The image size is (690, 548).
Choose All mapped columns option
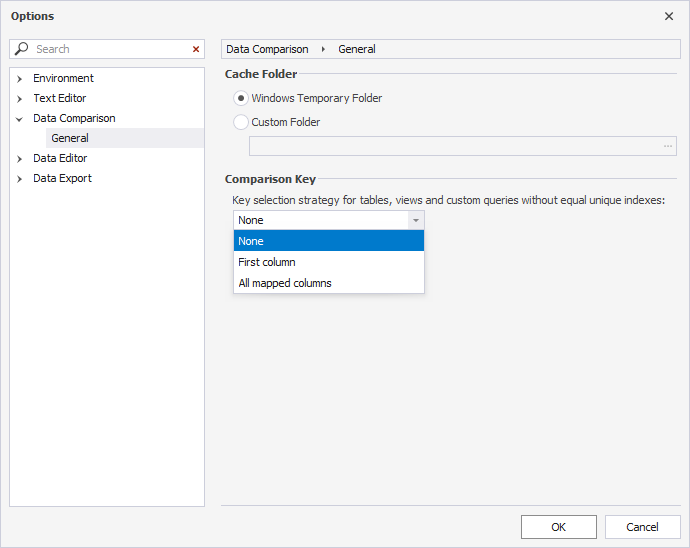click(329, 283)
